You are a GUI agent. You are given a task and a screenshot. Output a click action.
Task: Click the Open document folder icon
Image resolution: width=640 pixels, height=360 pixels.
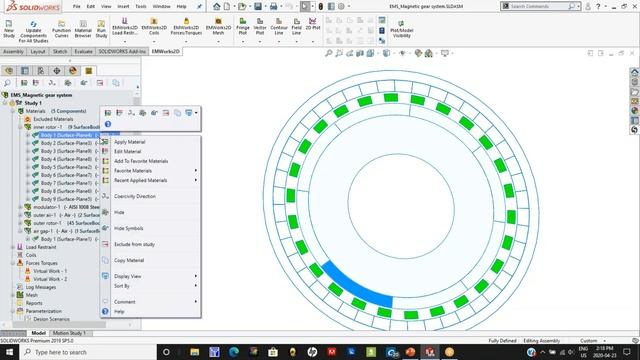click(242, 6)
